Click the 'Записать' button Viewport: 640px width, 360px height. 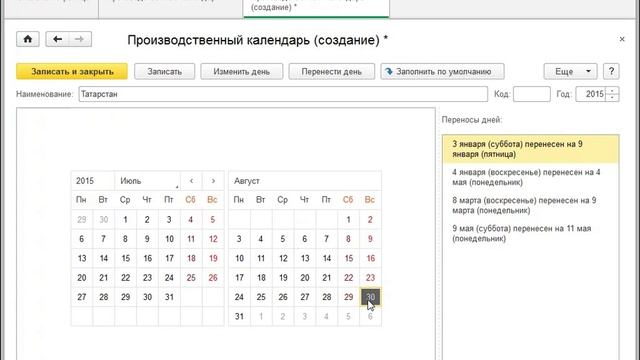[164, 71]
